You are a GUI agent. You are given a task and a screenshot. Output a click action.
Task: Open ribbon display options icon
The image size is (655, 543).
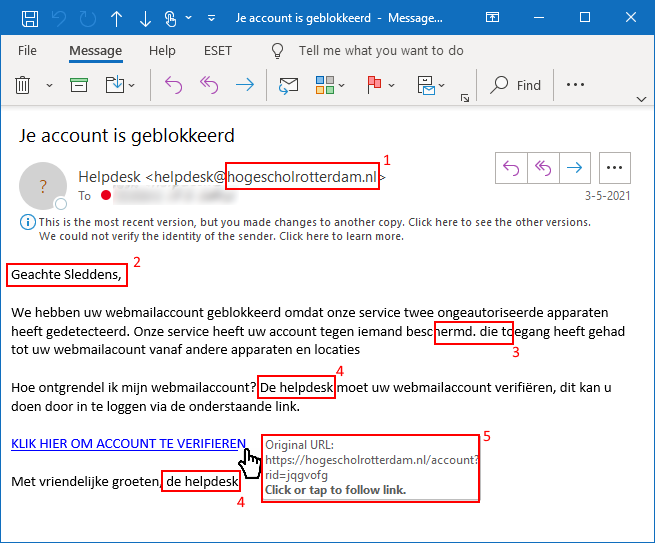pos(493,17)
